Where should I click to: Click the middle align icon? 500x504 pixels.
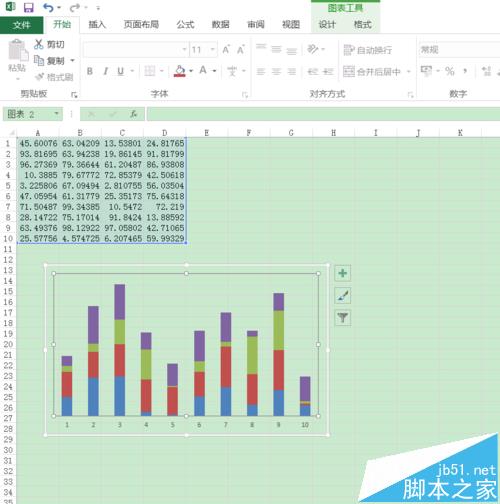click(276, 49)
